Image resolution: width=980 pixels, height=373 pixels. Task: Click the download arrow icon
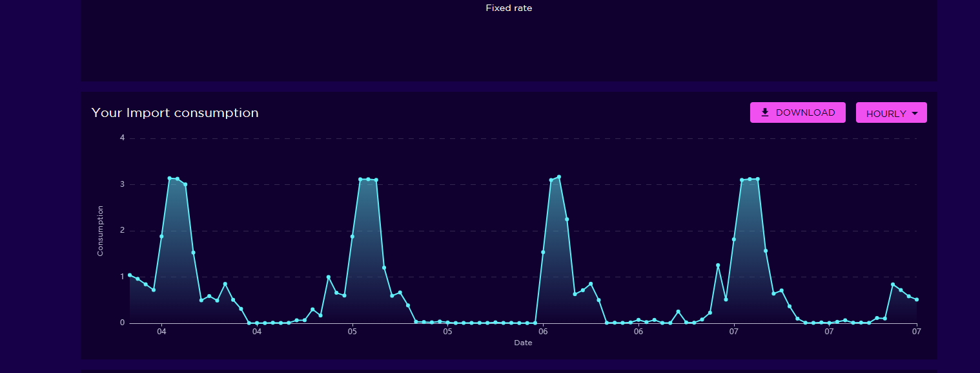(x=765, y=112)
